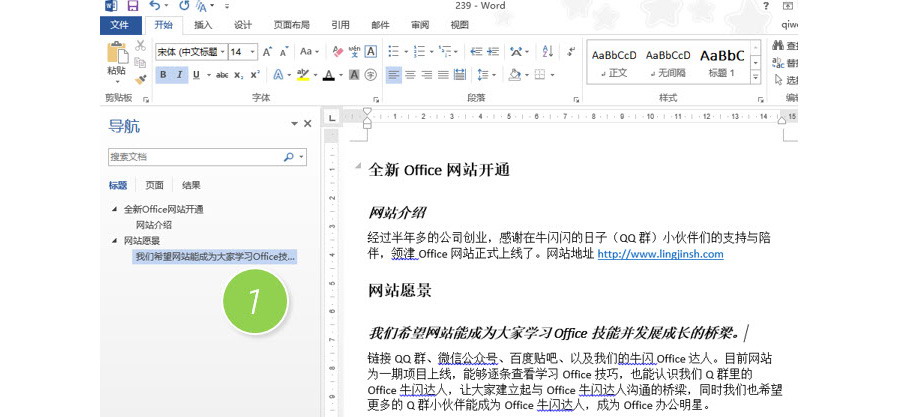This screenshot has height=417, width=900.
Task: Justify the paragraph text
Action: click(x=443, y=75)
